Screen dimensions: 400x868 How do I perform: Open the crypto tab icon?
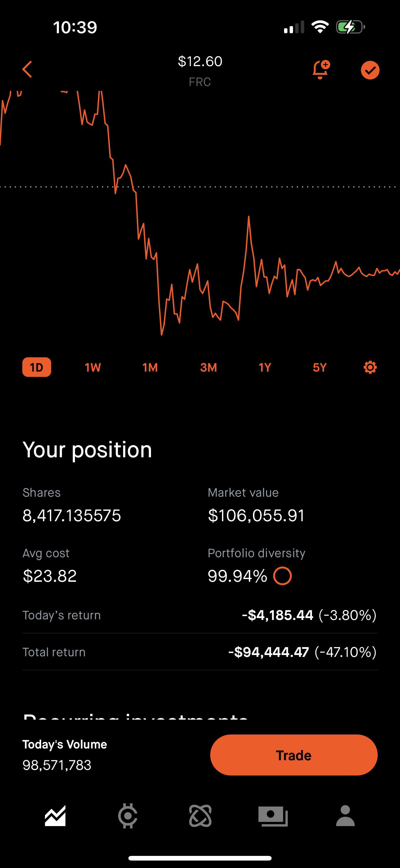coord(128,816)
